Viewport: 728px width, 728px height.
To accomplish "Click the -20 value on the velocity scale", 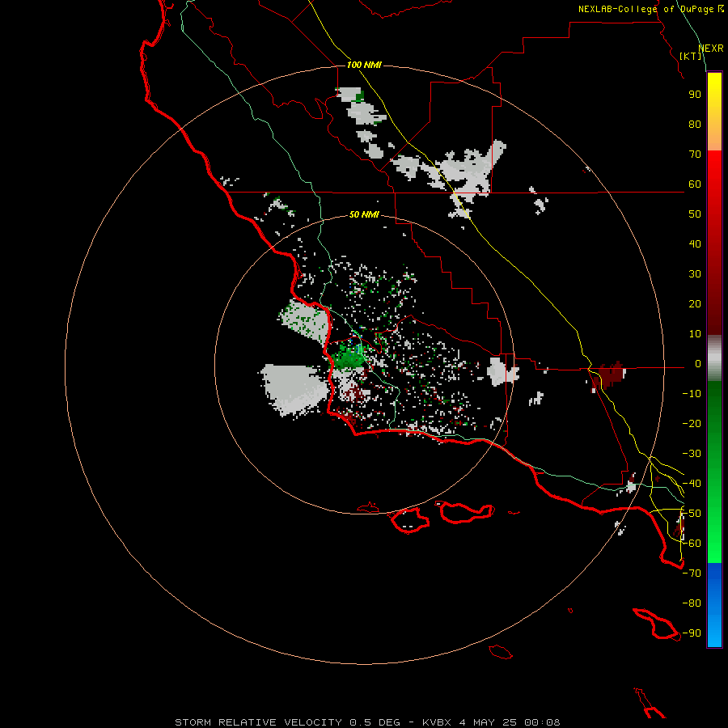I will [692, 423].
